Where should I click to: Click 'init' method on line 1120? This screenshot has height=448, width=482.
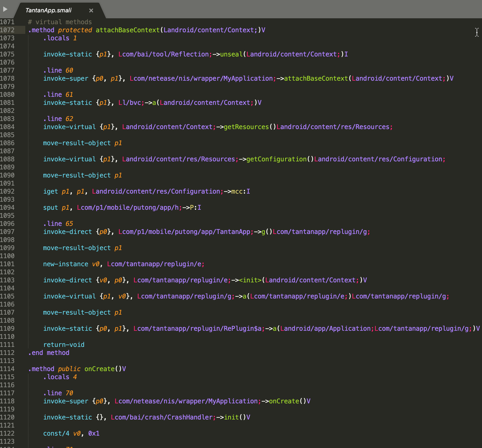pos(231,417)
